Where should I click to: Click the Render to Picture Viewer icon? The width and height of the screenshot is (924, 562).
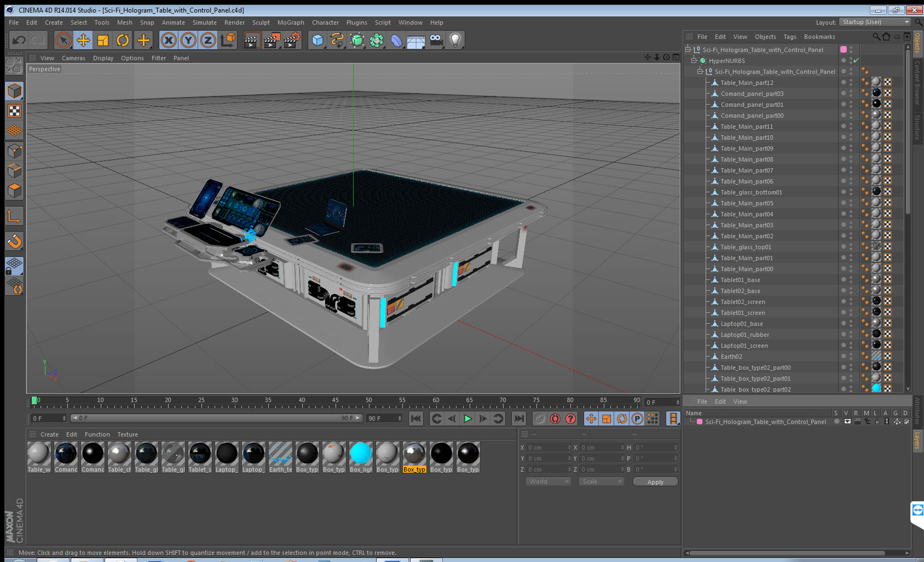tap(272, 40)
